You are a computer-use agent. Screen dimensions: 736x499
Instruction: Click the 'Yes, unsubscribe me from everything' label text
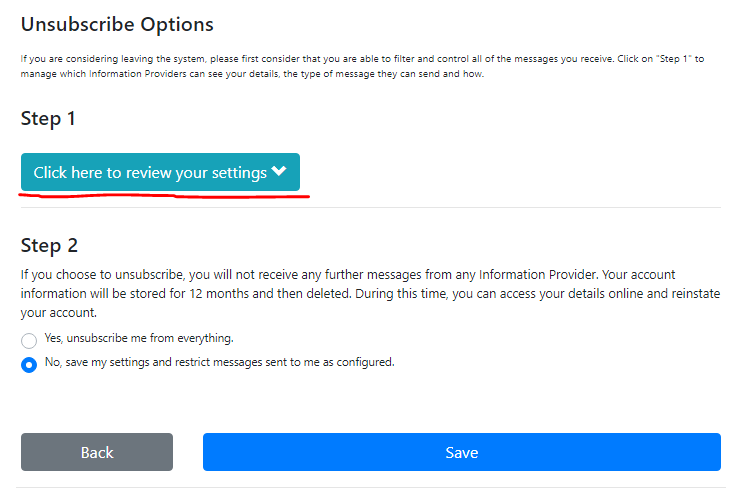click(139, 339)
